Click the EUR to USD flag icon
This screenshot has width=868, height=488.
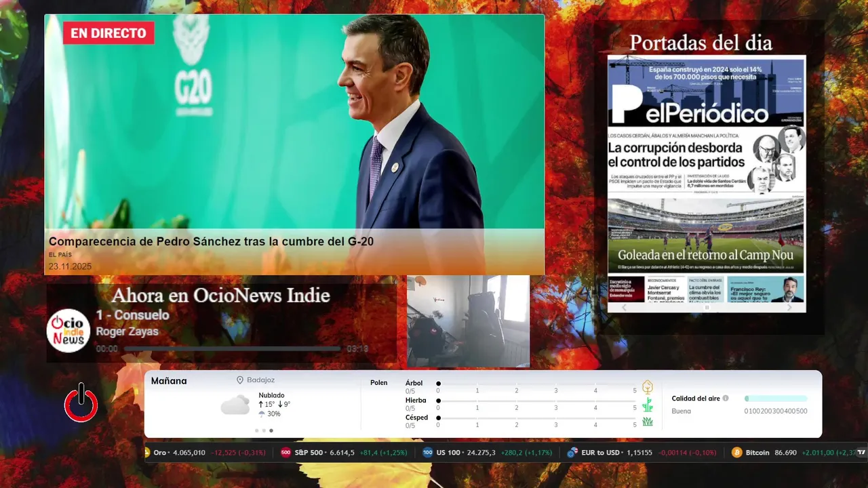pyautogui.click(x=573, y=453)
